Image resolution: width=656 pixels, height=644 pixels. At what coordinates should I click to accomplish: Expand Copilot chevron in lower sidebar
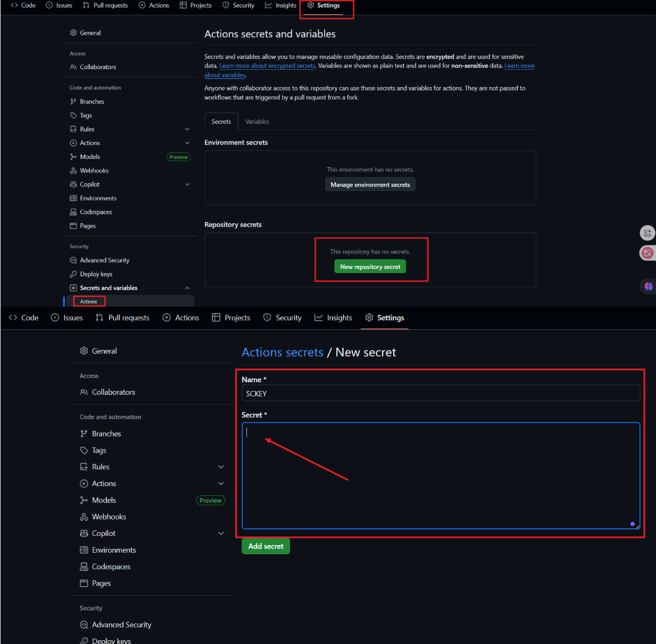[x=221, y=533]
